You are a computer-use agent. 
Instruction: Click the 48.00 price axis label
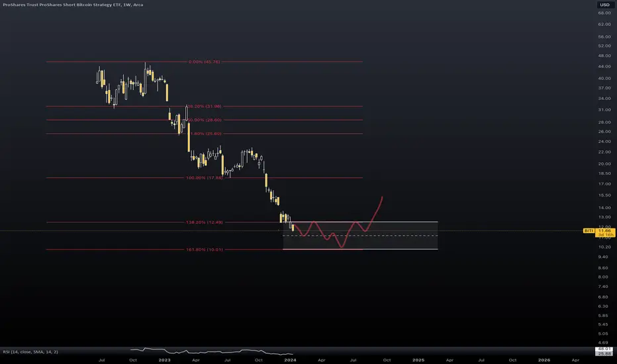pos(604,56)
